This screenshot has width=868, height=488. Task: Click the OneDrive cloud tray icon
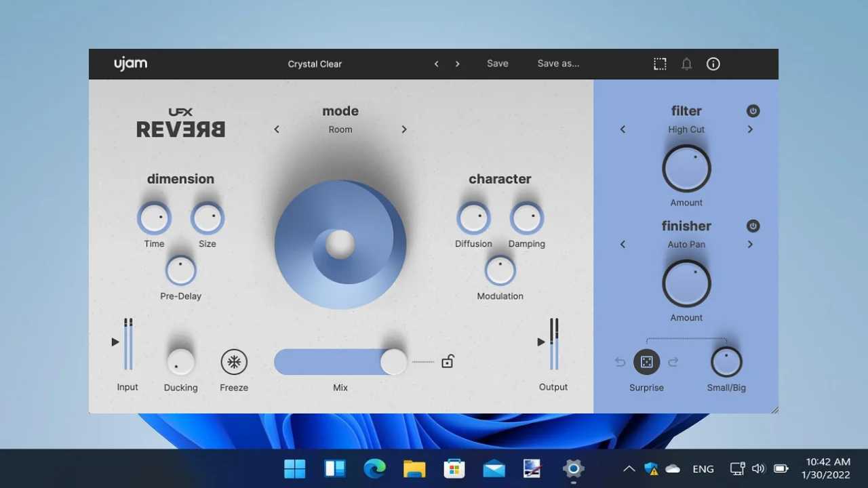673,468
